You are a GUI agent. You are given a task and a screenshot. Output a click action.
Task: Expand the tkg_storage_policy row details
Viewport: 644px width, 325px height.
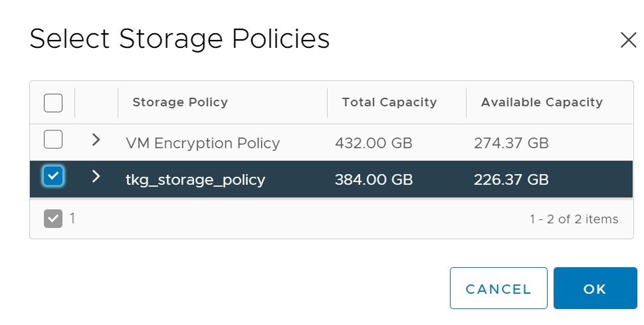click(x=96, y=176)
